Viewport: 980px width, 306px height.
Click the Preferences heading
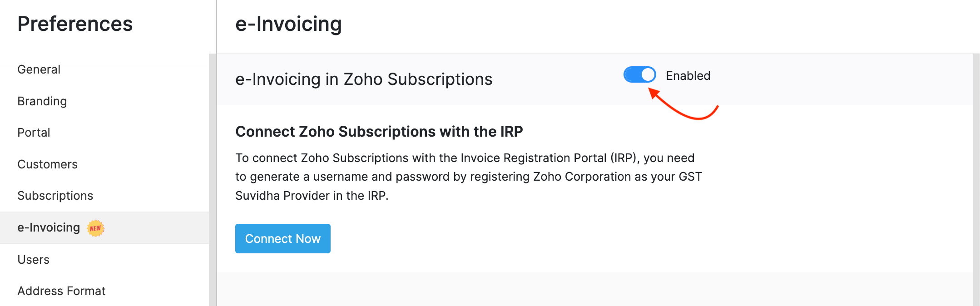click(x=75, y=24)
